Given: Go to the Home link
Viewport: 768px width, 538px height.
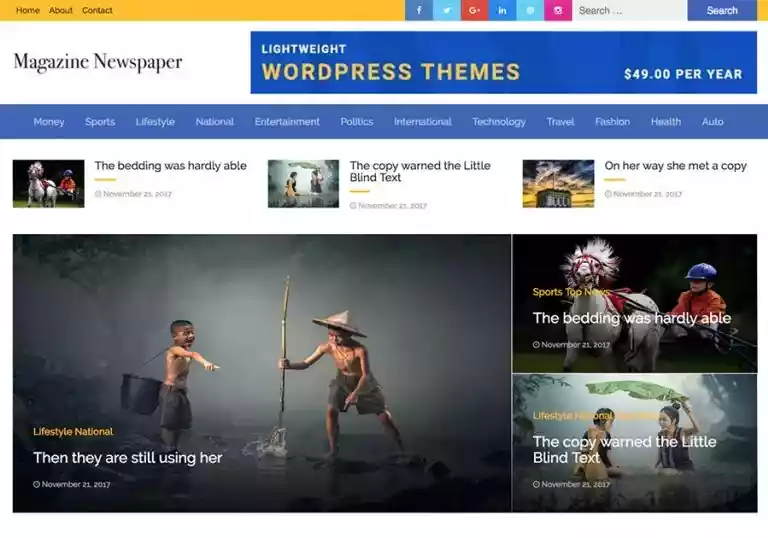Looking at the screenshot, I should point(27,10).
